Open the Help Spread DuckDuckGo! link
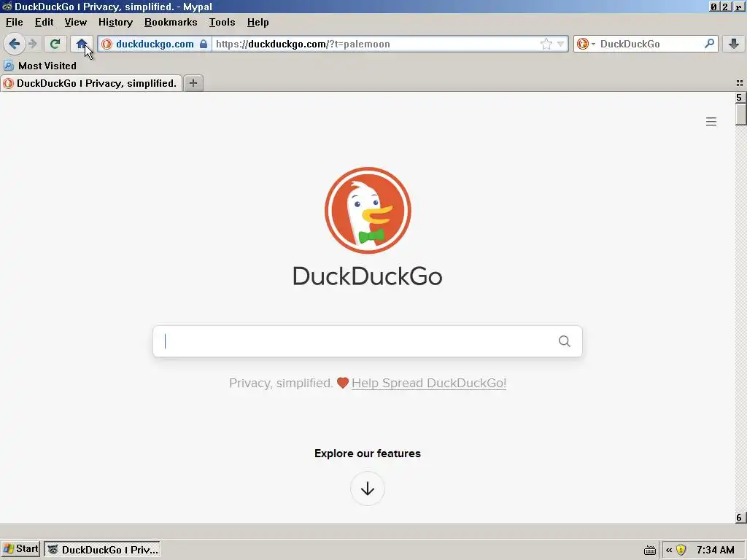This screenshot has width=747, height=560. pos(429,384)
